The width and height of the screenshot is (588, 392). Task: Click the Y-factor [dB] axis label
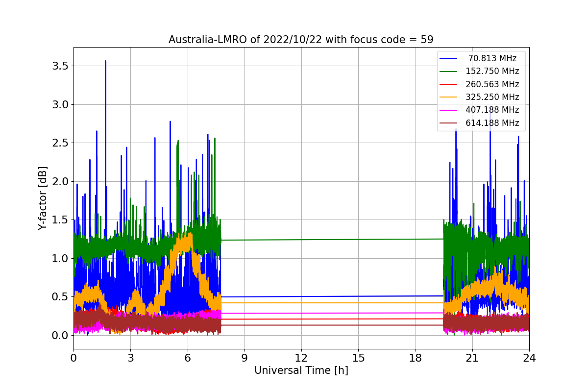pyautogui.click(x=43, y=198)
